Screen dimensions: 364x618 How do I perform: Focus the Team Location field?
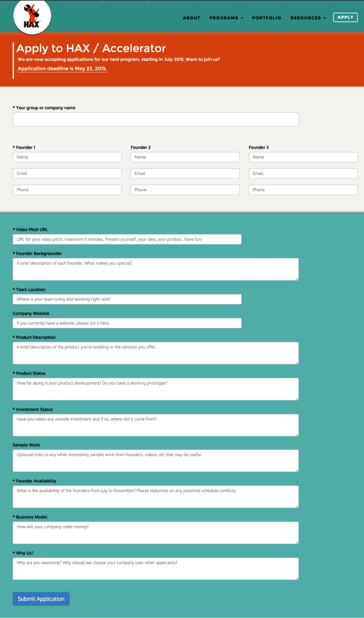(x=127, y=299)
